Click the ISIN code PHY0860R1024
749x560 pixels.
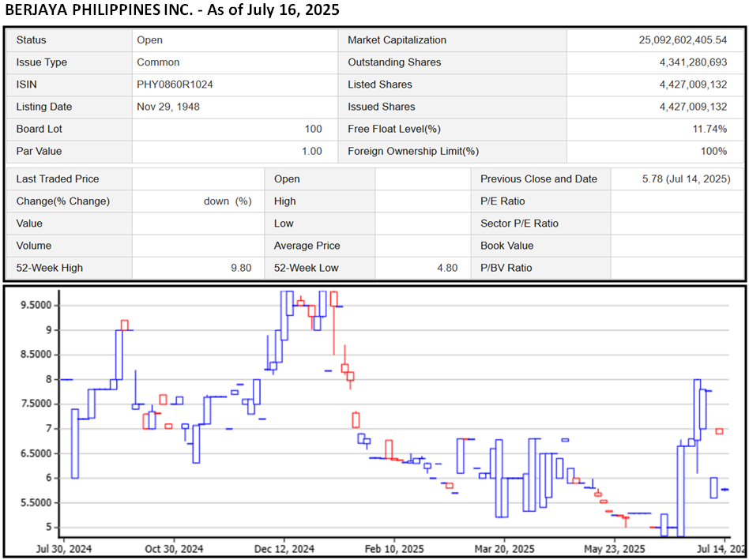coord(175,85)
